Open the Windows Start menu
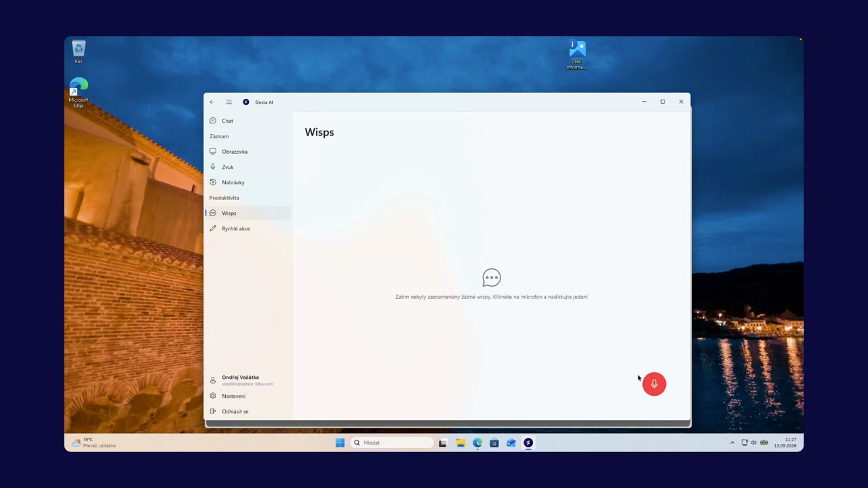Image resolution: width=868 pixels, height=488 pixels. pos(340,443)
